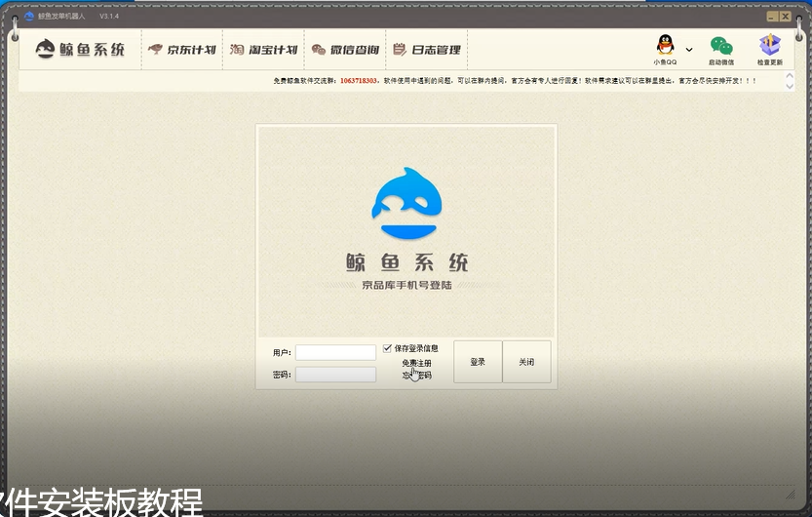Click the app icon in the title bar

29,17
